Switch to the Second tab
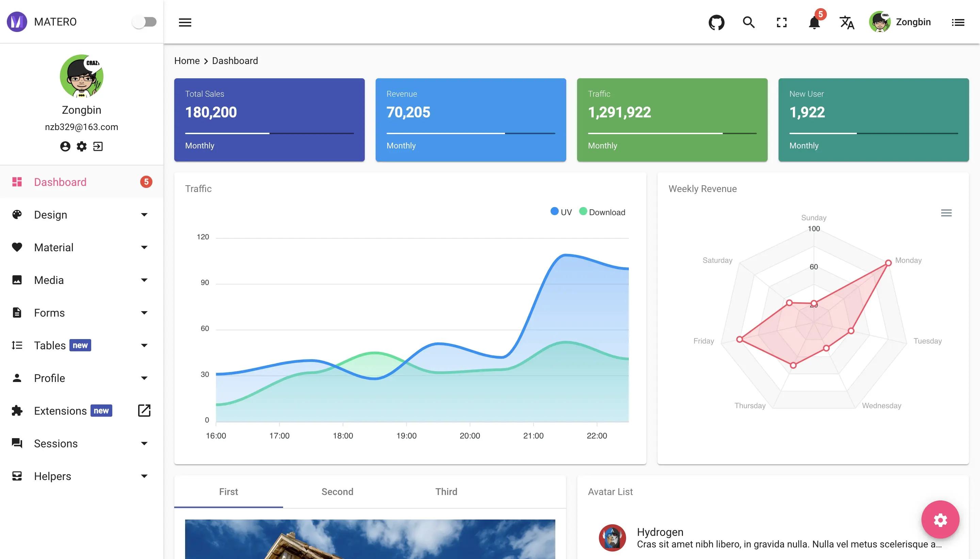The image size is (980, 559). 337,492
